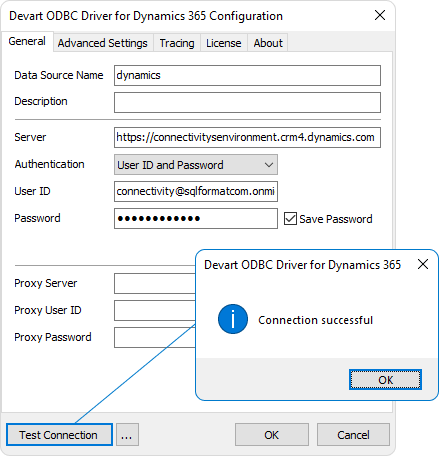Image resolution: width=439 pixels, height=456 pixels.
Task: Toggle the Save Password checkbox
Action: click(x=290, y=219)
